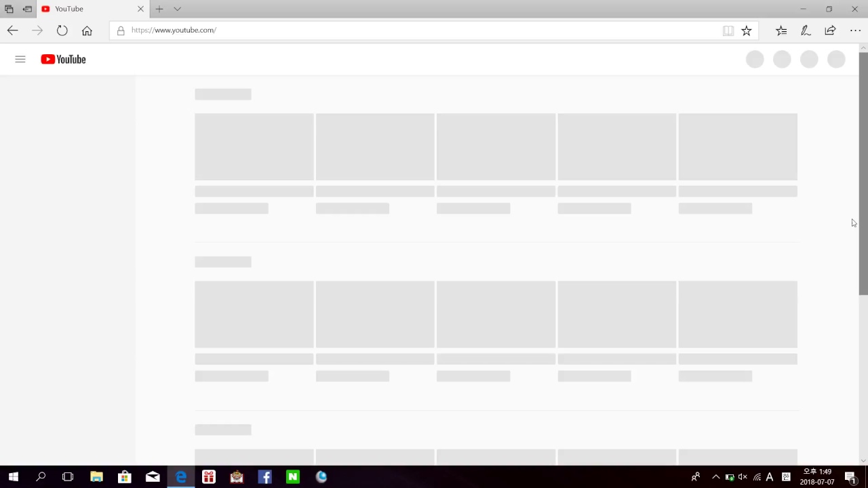Viewport: 868px width, 488px height.
Task: Open the Facebook app on the taskbar
Action: [x=265, y=477]
